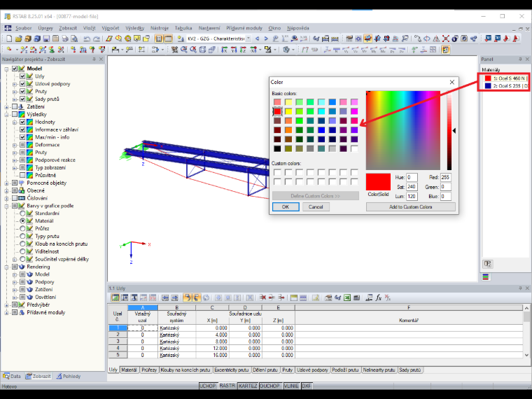
Task: Enable the Zatížení checkbox
Action: [x=15, y=106]
